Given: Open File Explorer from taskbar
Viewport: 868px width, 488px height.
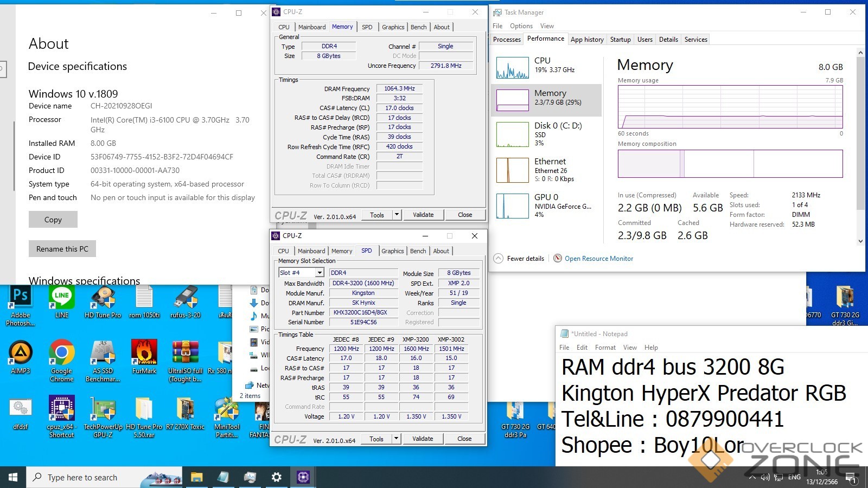Looking at the screenshot, I should coord(196,477).
